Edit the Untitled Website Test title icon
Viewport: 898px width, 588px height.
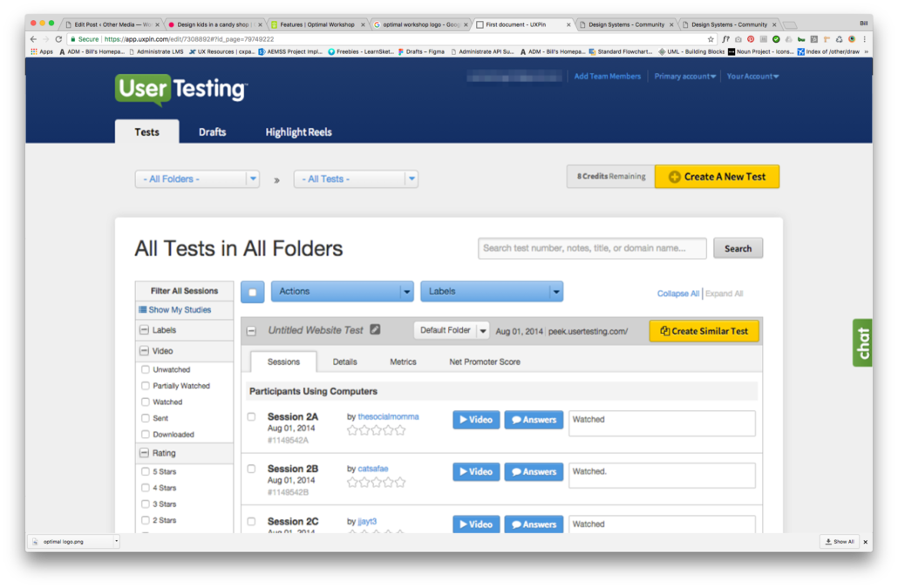(375, 329)
